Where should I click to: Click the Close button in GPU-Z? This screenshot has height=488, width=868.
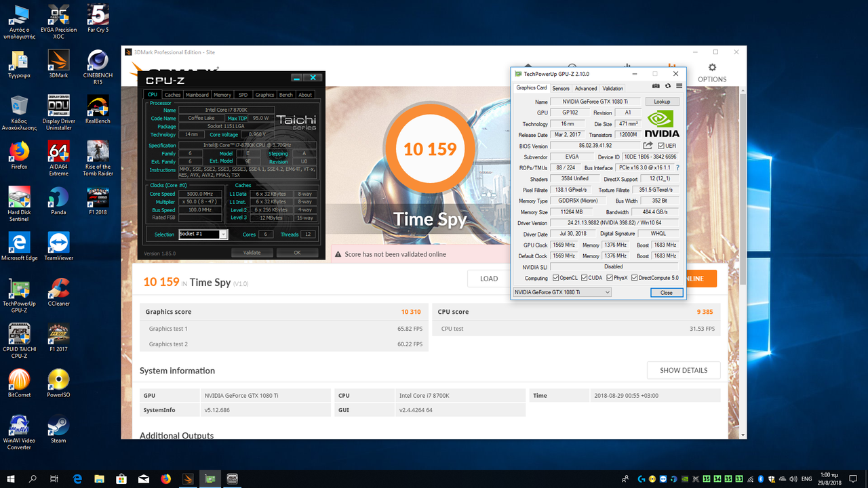tap(667, 293)
